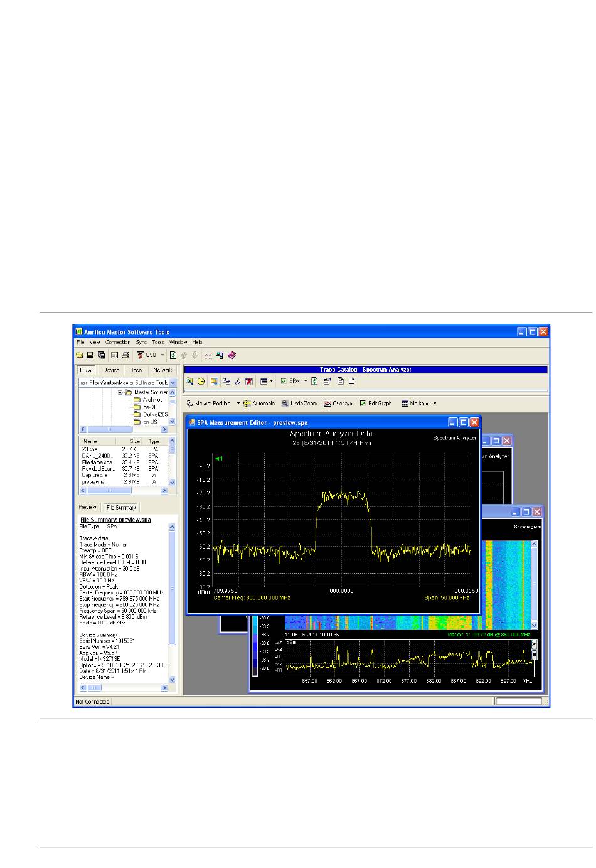Select the en-US folder
The height and width of the screenshot is (868, 596).
150,422
